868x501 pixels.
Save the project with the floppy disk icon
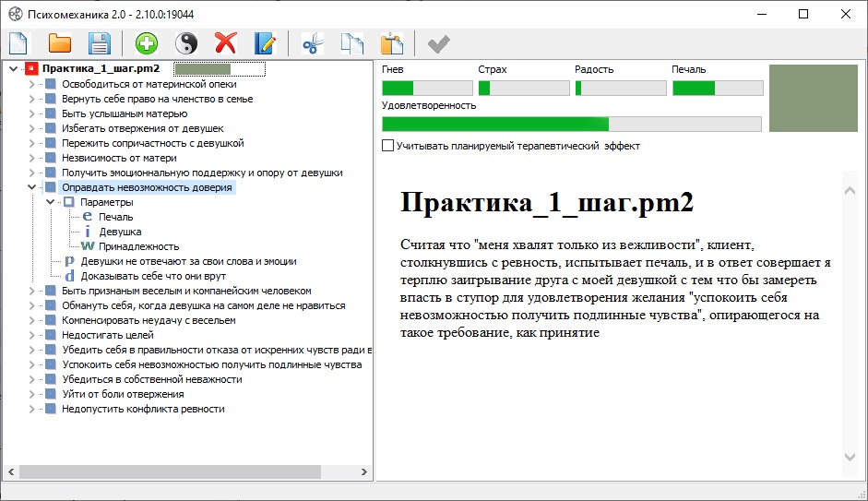click(x=100, y=42)
